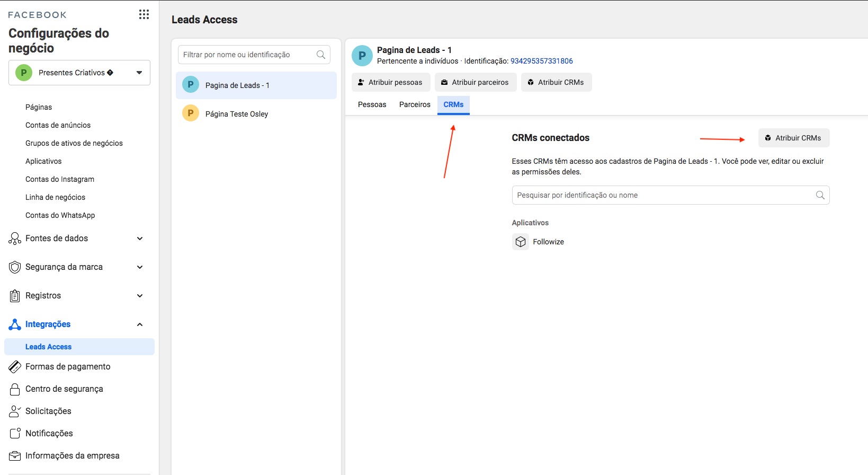Click Atribuir CRMs button in page header
Image resolution: width=868 pixels, height=475 pixels.
(x=557, y=82)
